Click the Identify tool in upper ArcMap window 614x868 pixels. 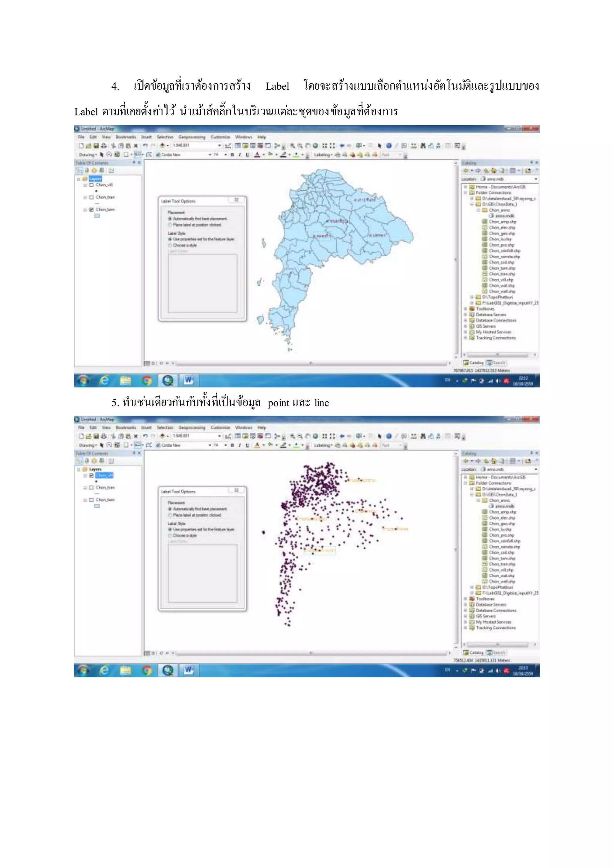click(x=389, y=146)
